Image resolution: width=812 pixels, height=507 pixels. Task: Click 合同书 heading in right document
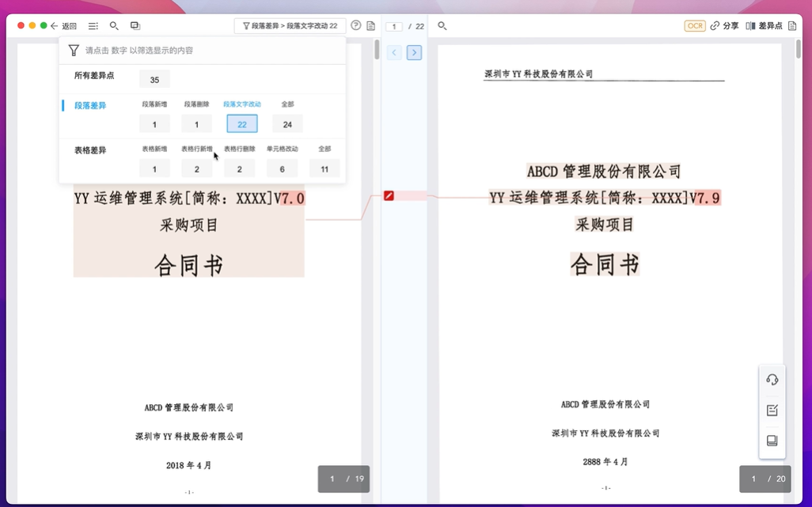(x=605, y=264)
